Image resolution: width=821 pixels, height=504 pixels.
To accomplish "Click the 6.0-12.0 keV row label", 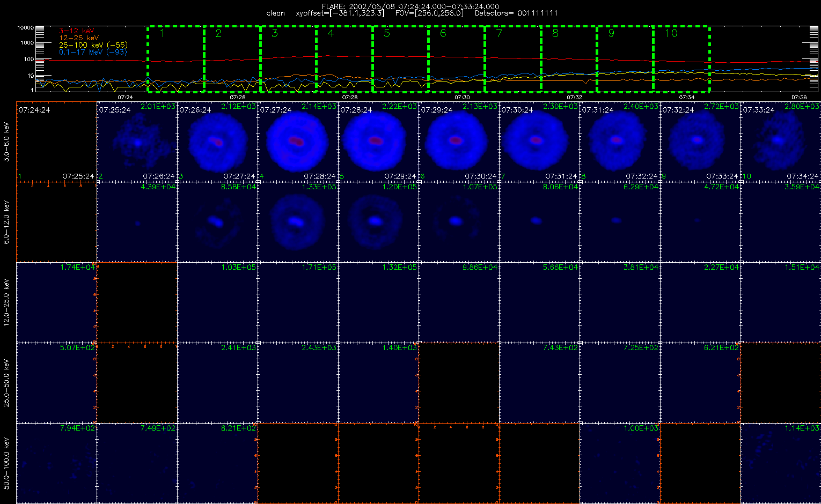I will (6, 223).
